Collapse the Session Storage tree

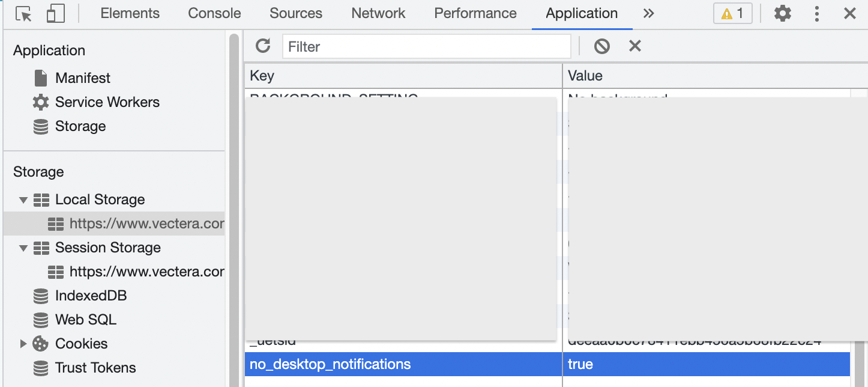tap(23, 248)
